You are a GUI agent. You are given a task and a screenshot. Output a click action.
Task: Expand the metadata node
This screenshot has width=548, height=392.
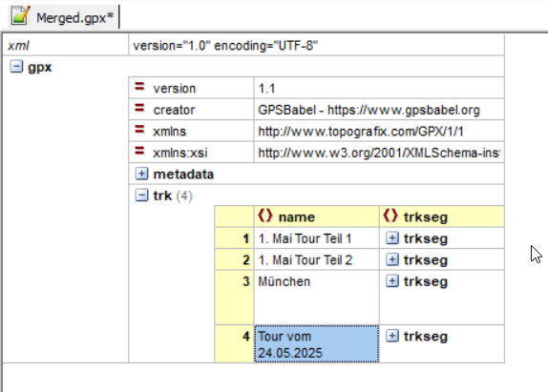pos(141,174)
